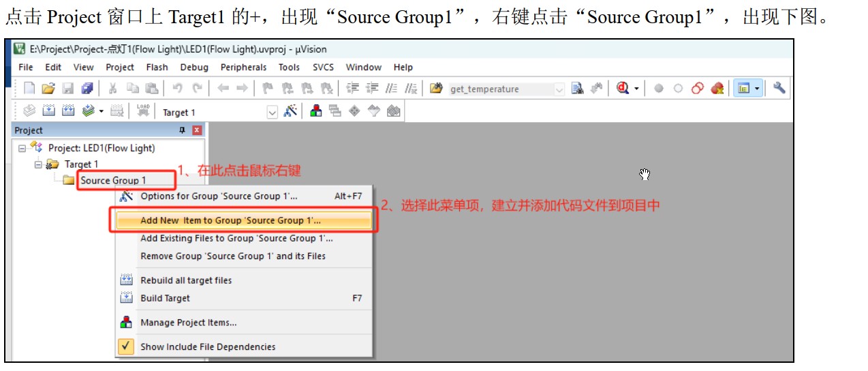Choose Rebuild all target files
The width and height of the screenshot is (868, 371).
(244, 280)
